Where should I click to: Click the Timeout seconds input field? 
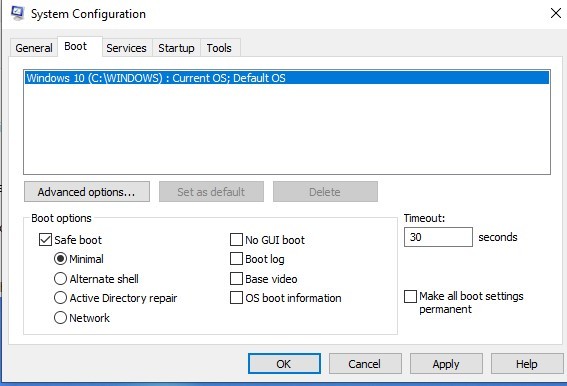click(438, 237)
